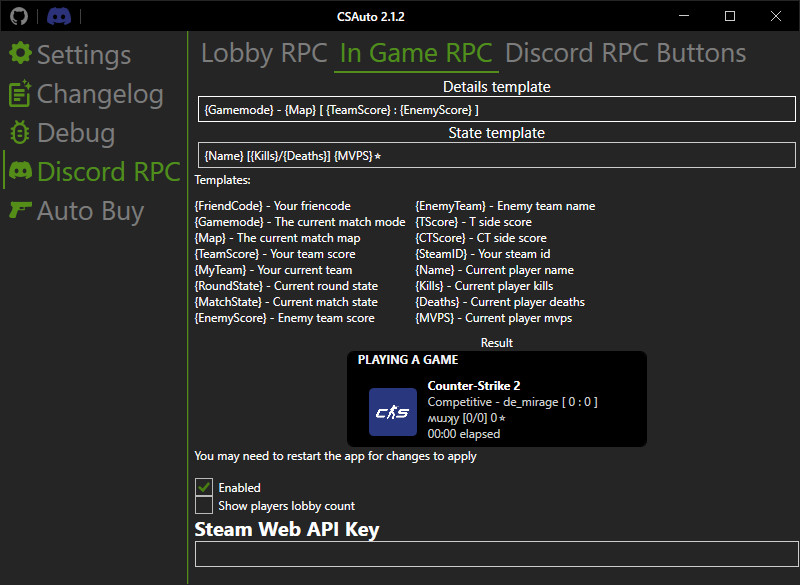The height and width of the screenshot is (585, 800).
Task: Click the {MyTeam} template entry
Action: [x=273, y=270]
